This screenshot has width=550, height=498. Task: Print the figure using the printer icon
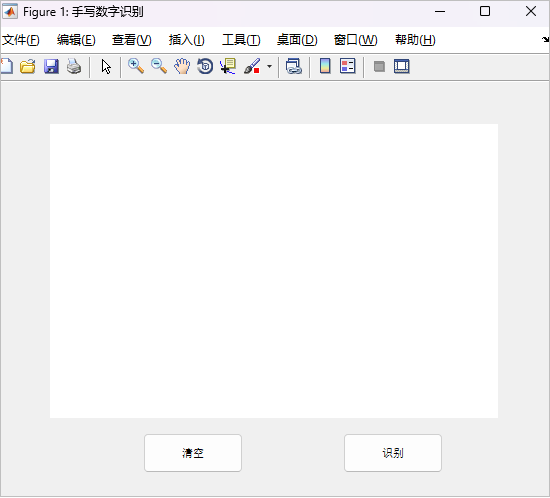(x=74, y=66)
